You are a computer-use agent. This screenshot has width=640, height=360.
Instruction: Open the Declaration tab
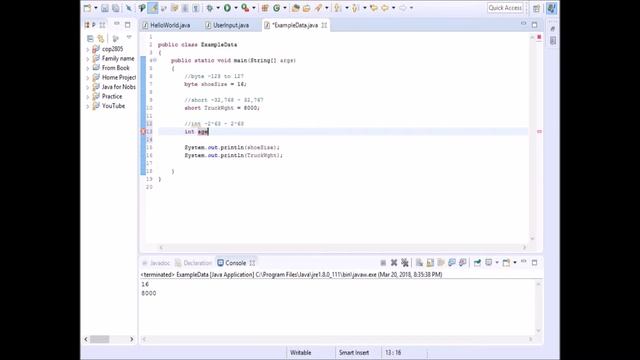(x=193, y=263)
